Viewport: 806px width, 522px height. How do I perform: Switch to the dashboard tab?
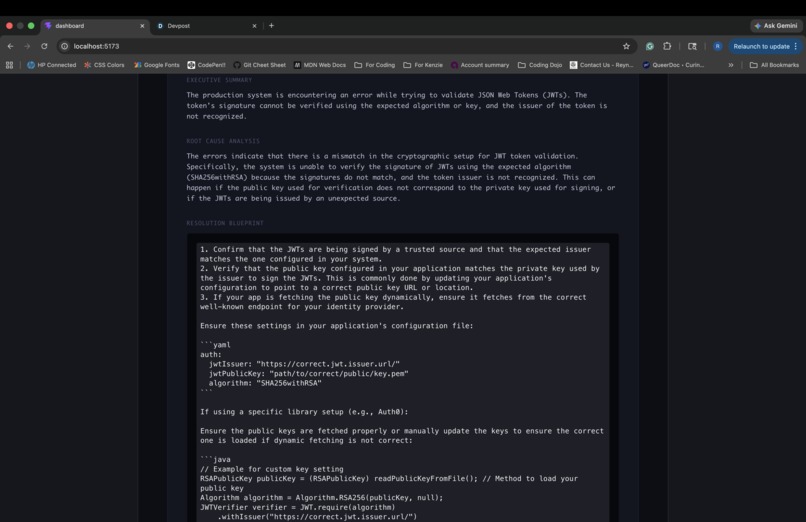click(x=94, y=26)
